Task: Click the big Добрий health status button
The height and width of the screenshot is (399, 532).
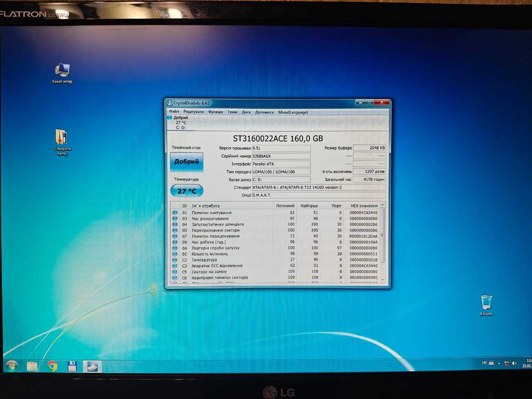Action: coord(187,162)
